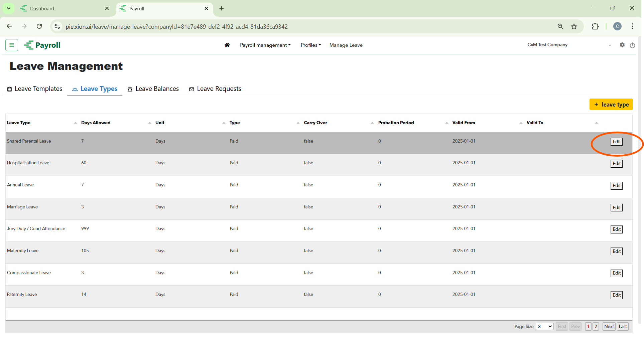The height and width of the screenshot is (339, 644).
Task: Open the Page Size selector
Action: [544, 326]
